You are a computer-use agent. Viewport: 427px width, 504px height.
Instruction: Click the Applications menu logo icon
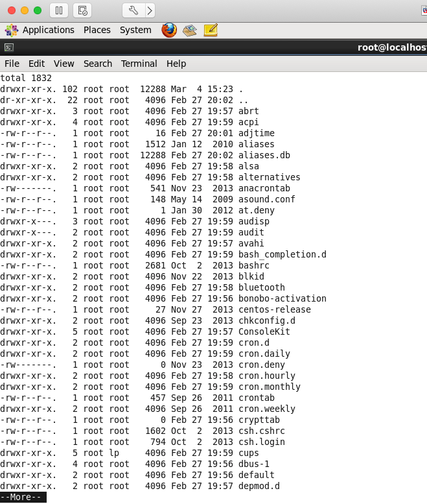pos(12,30)
